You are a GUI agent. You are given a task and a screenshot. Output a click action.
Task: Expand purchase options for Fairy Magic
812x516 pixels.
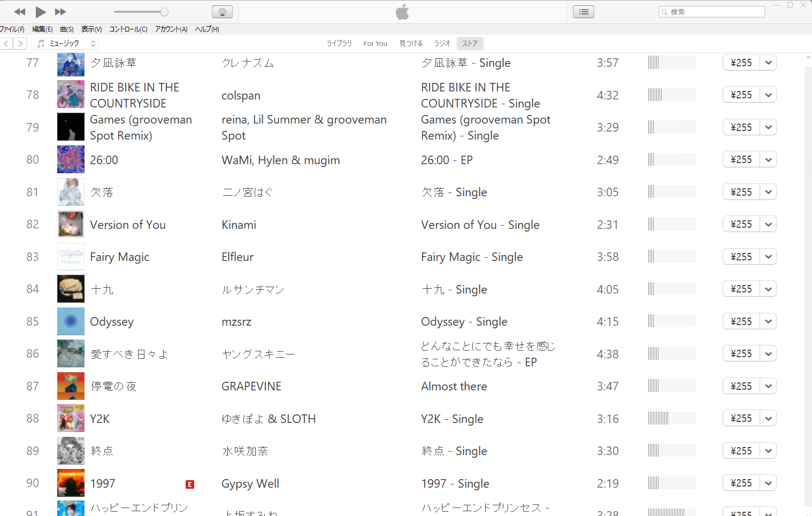click(x=769, y=257)
